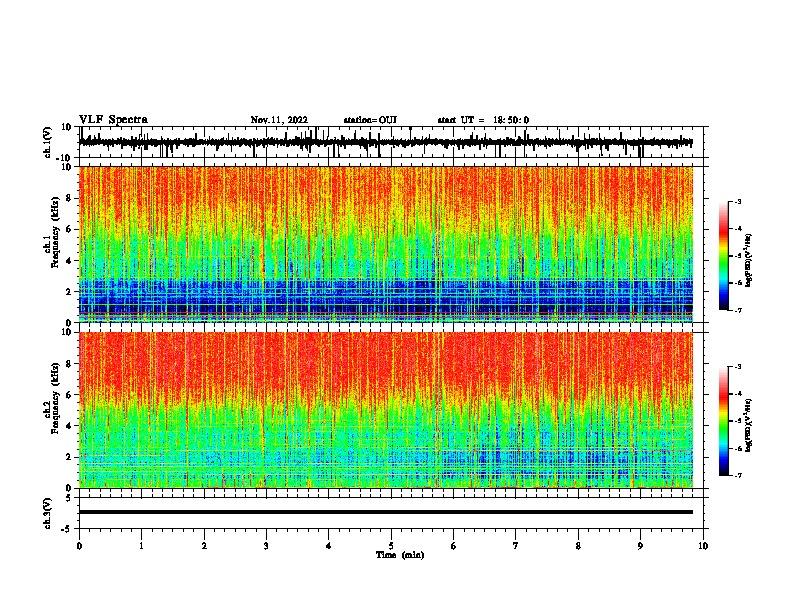Click the "station=OUI" header label
This screenshot has height=612, width=792.
pyautogui.click(x=370, y=120)
